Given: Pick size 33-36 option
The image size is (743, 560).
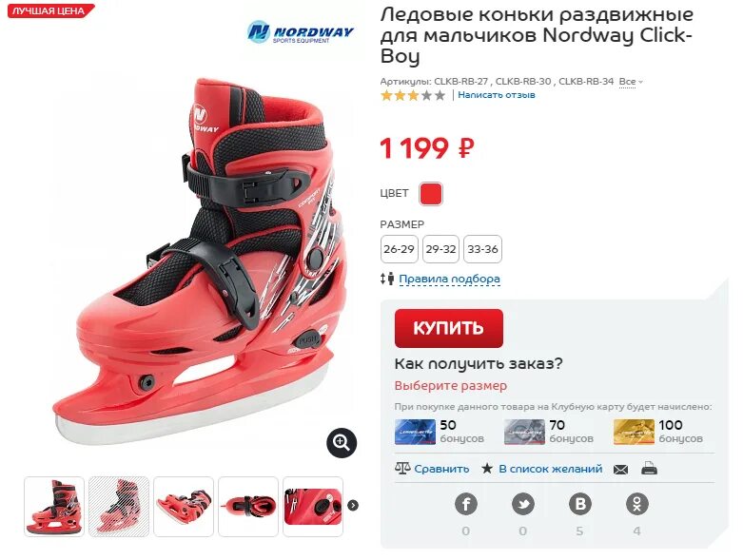Looking at the screenshot, I should pyautogui.click(x=482, y=249).
